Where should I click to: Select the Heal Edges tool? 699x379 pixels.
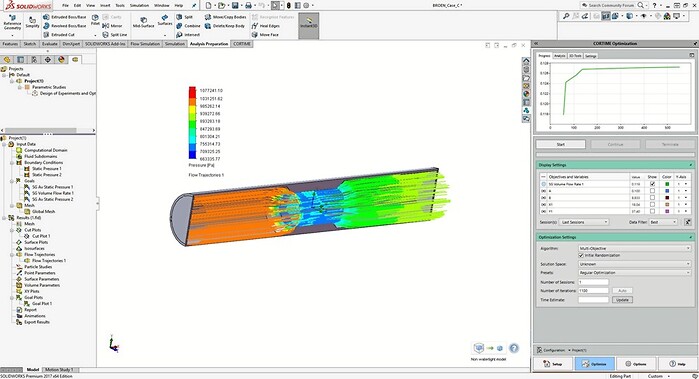(x=266, y=26)
